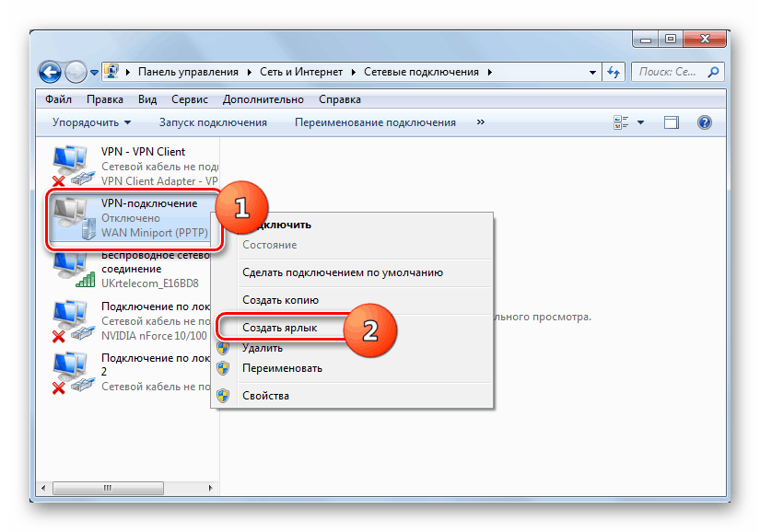Click 'WAN Miniport (PPTP)' text

pyautogui.click(x=154, y=233)
